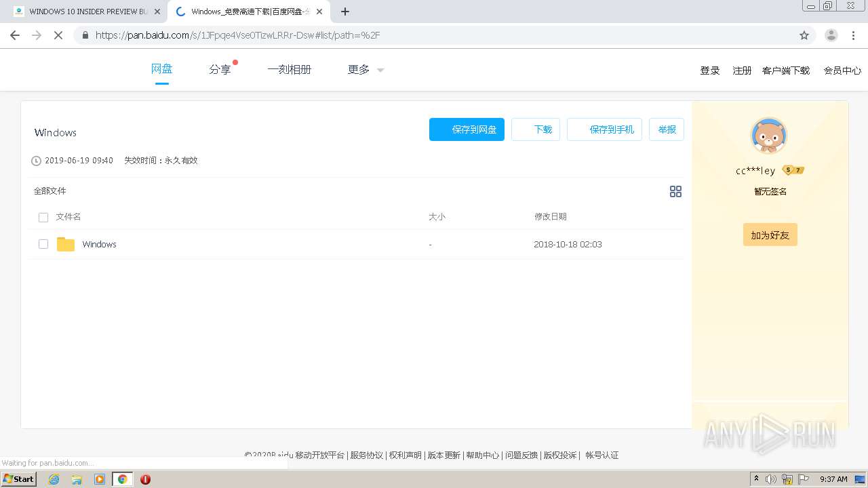
Task: Click the 版本更新 footer link
Action: click(443, 455)
